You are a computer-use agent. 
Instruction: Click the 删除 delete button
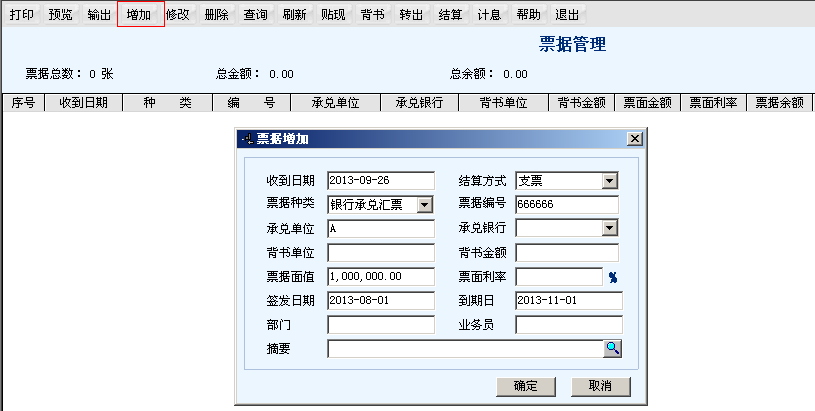[x=216, y=15]
